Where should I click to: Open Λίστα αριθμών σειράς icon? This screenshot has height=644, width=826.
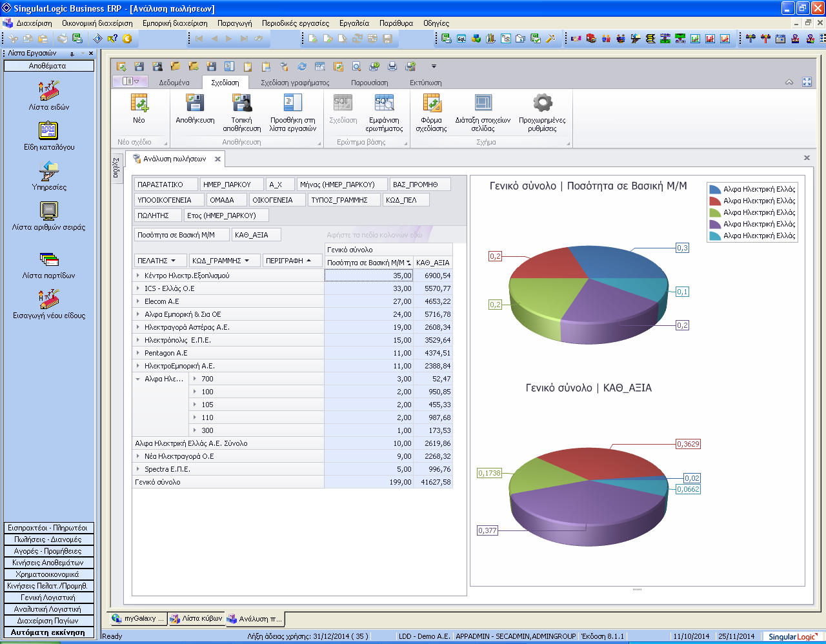(x=49, y=211)
